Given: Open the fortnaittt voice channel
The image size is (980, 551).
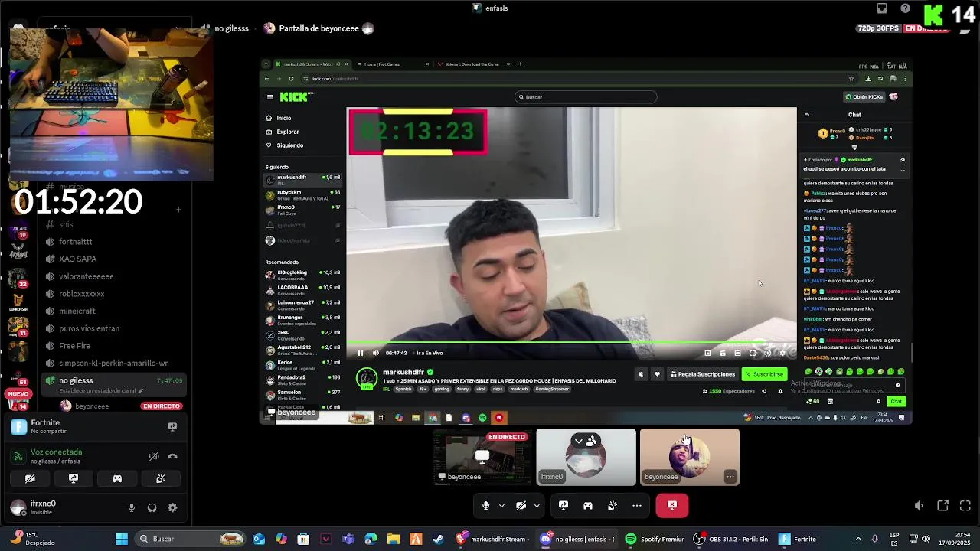Looking at the screenshot, I should pyautogui.click(x=76, y=242).
